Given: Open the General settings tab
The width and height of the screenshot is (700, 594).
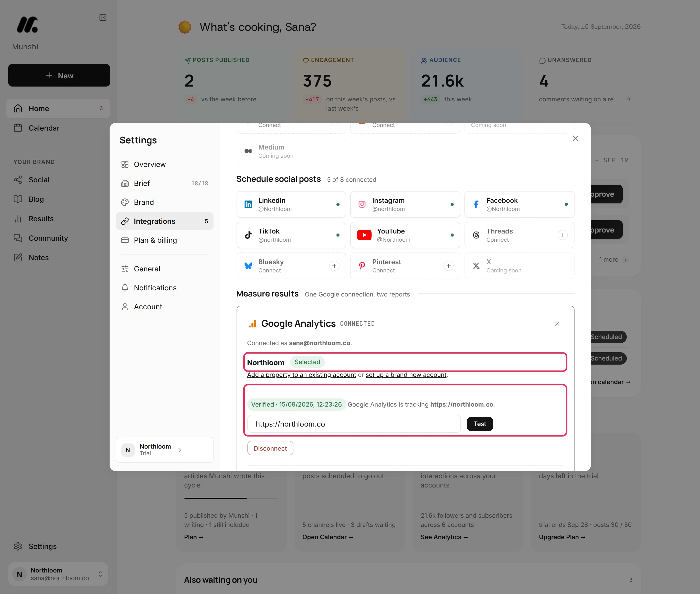Looking at the screenshot, I should [x=164, y=269].
